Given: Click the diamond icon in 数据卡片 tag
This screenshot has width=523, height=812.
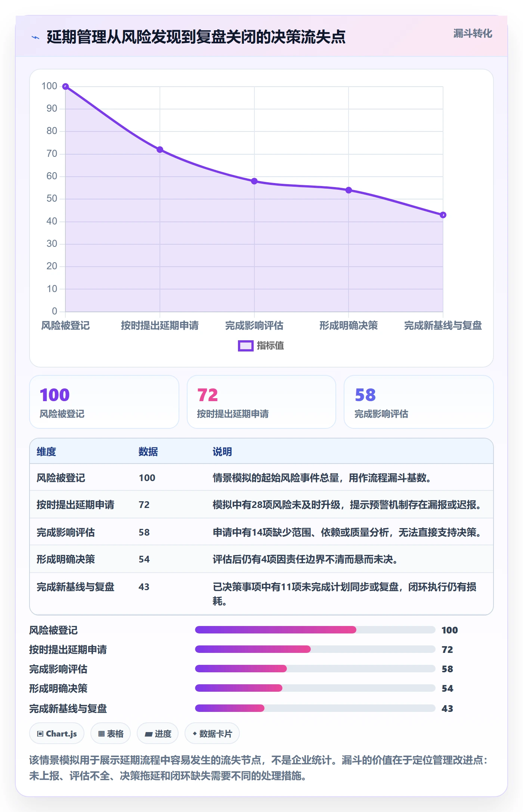Looking at the screenshot, I should pyautogui.click(x=195, y=734).
